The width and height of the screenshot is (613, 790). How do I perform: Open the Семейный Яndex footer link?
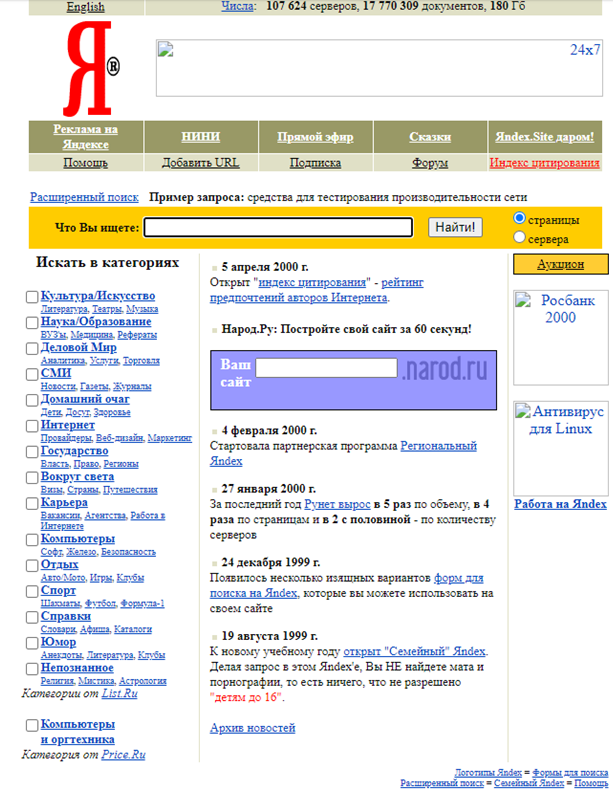(x=528, y=783)
